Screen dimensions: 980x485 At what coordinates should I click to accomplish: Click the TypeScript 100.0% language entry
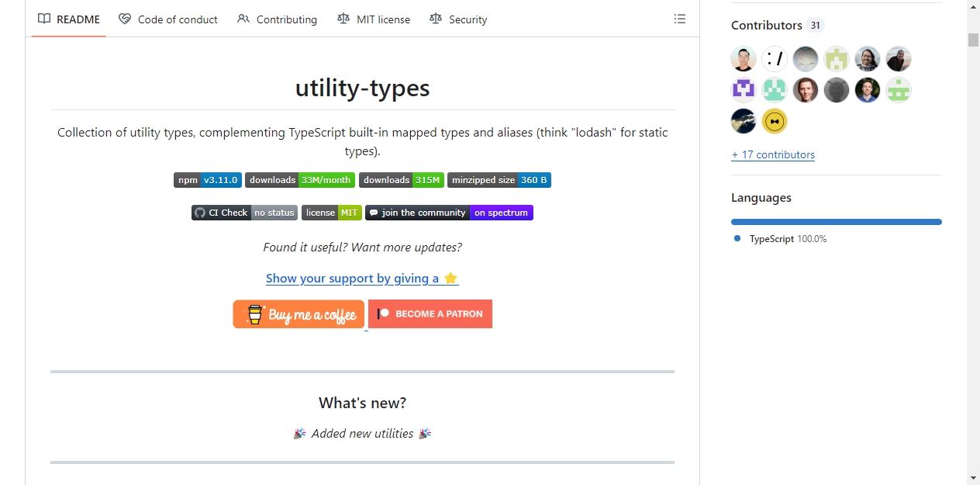pyautogui.click(x=781, y=239)
